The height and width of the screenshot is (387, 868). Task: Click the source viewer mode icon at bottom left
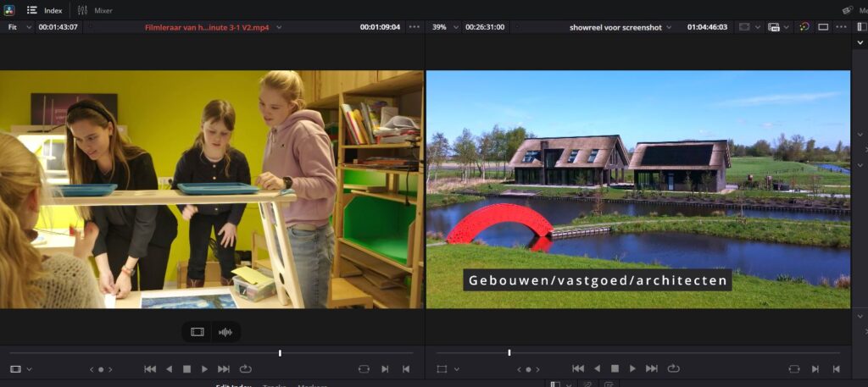point(15,368)
